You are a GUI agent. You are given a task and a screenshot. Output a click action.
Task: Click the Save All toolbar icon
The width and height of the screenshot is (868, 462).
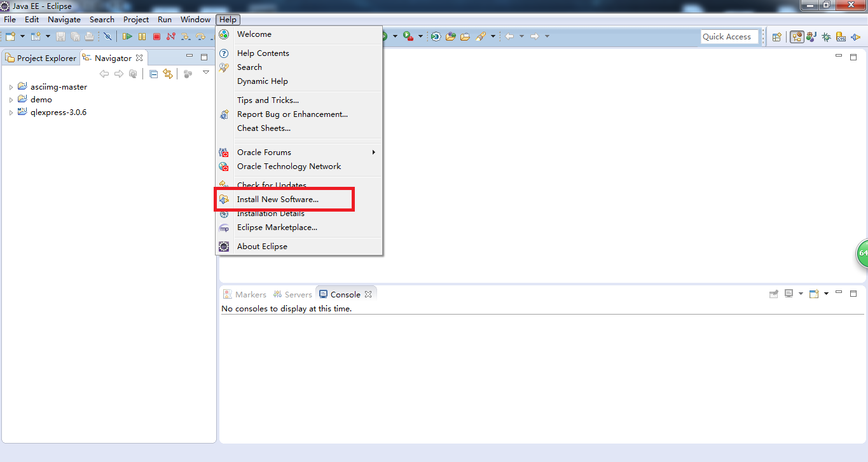coord(76,37)
